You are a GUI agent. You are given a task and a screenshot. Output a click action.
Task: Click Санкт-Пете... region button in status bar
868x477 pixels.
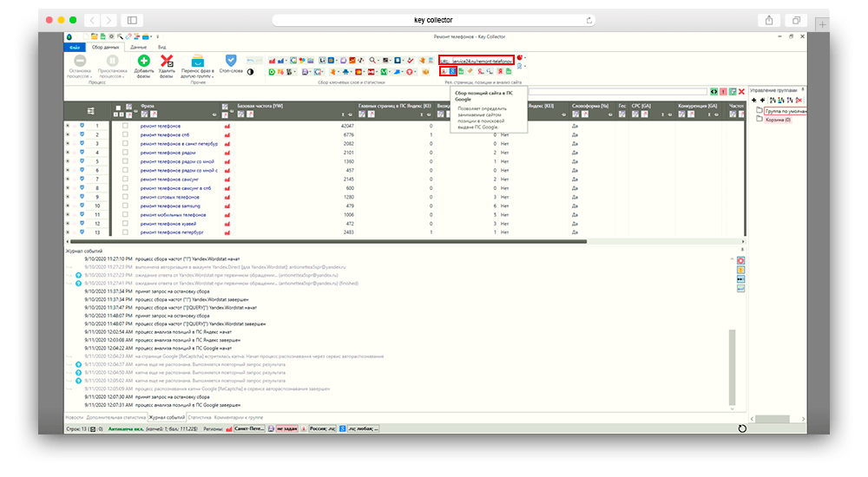(x=249, y=428)
